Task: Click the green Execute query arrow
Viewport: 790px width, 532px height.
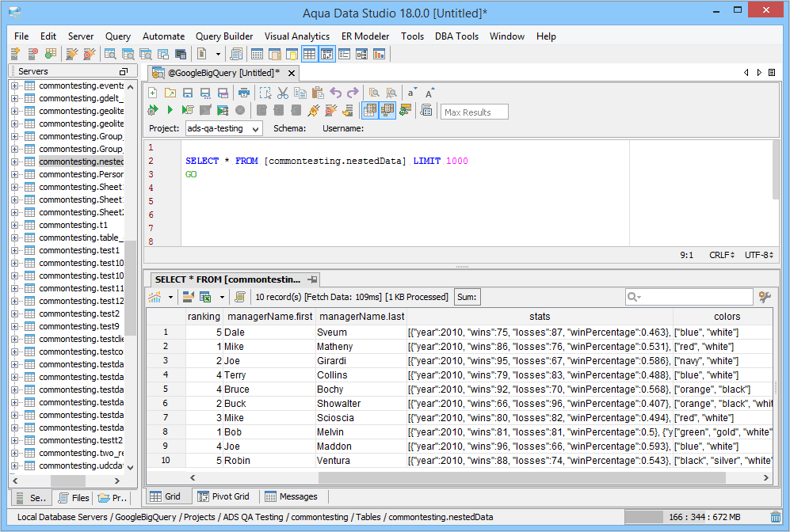Action: (x=170, y=110)
